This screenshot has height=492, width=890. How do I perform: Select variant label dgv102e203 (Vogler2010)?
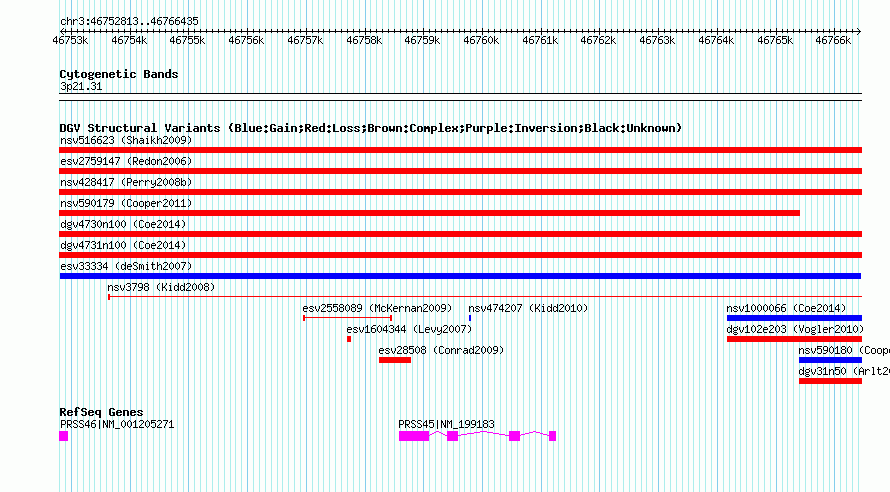pos(795,329)
